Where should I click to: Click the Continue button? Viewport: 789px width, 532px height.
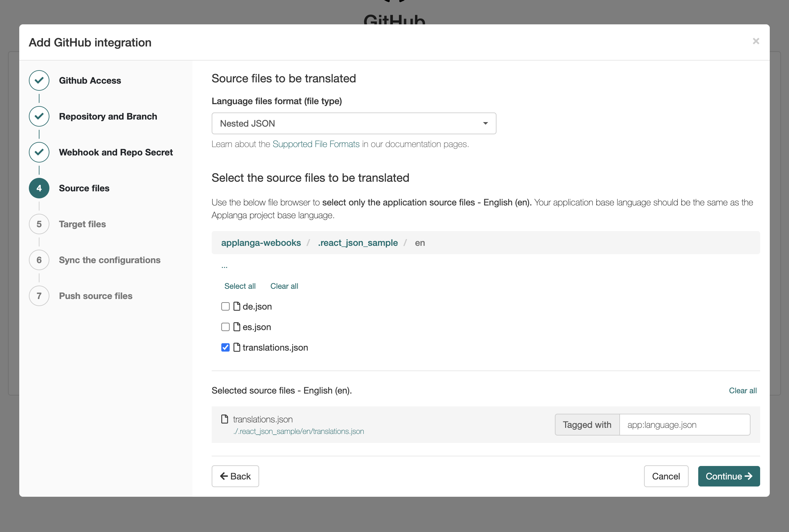coord(729,476)
